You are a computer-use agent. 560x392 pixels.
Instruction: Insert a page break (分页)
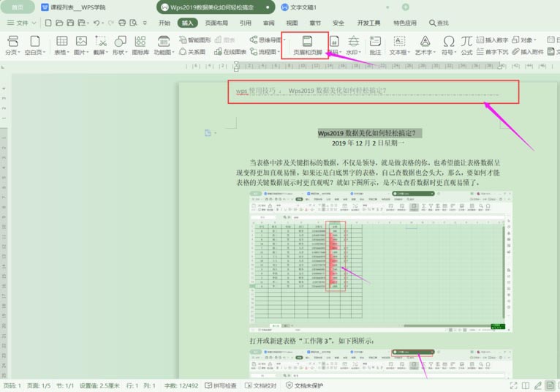tap(13, 45)
